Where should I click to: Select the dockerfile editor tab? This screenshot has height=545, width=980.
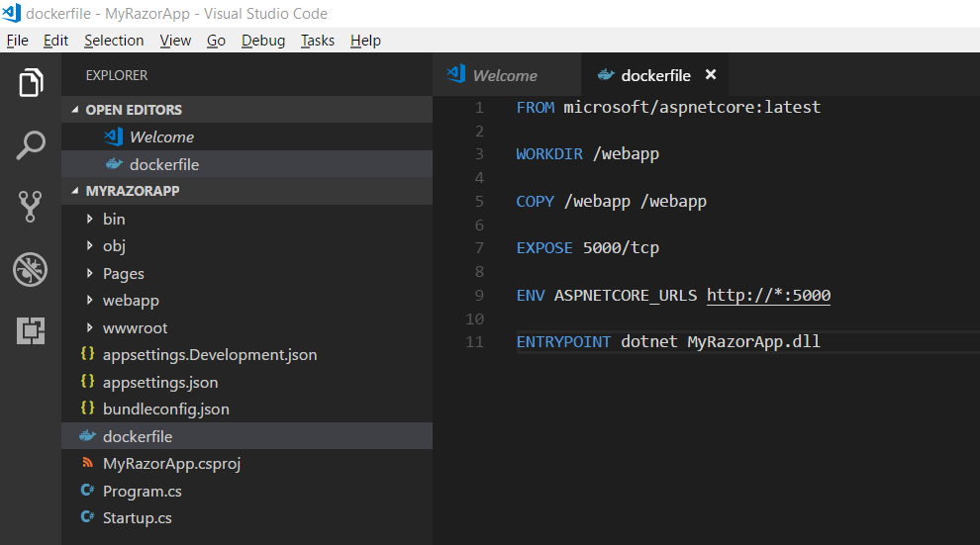655,75
